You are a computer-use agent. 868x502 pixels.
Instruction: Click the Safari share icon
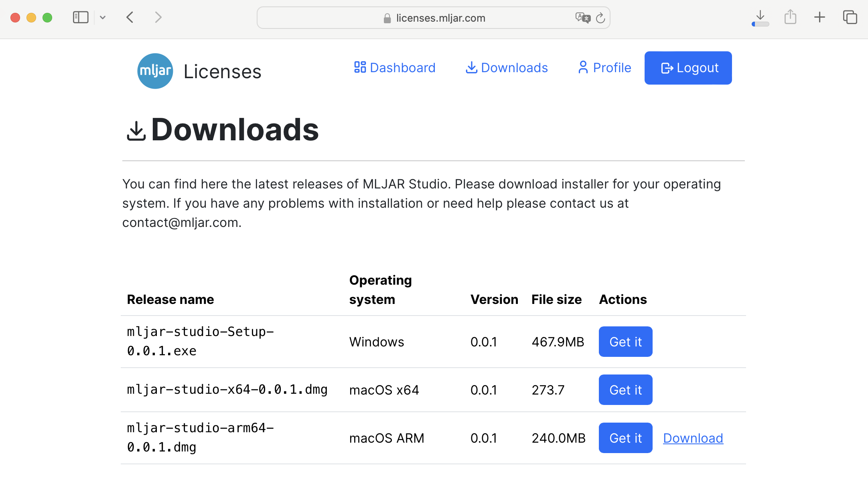pyautogui.click(x=790, y=17)
